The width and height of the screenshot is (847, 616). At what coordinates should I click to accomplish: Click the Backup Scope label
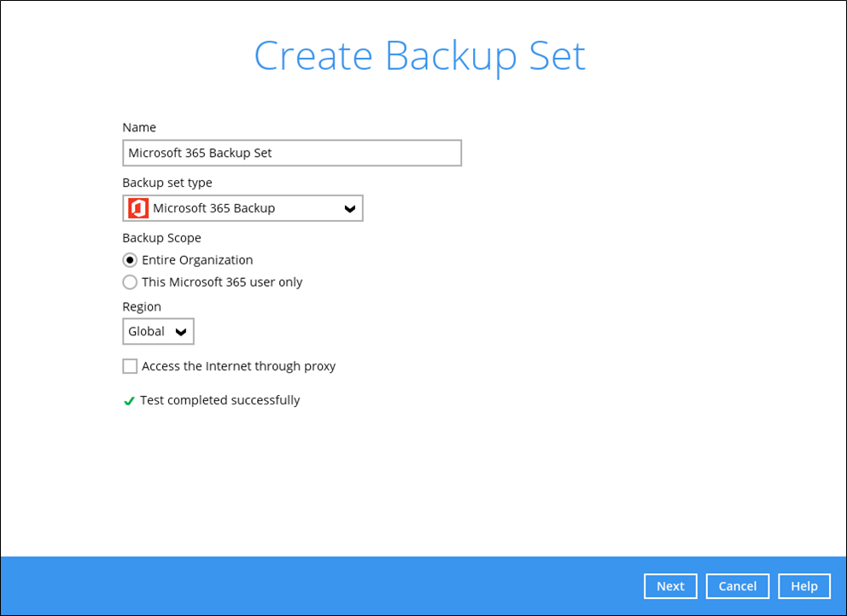[x=161, y=238]
